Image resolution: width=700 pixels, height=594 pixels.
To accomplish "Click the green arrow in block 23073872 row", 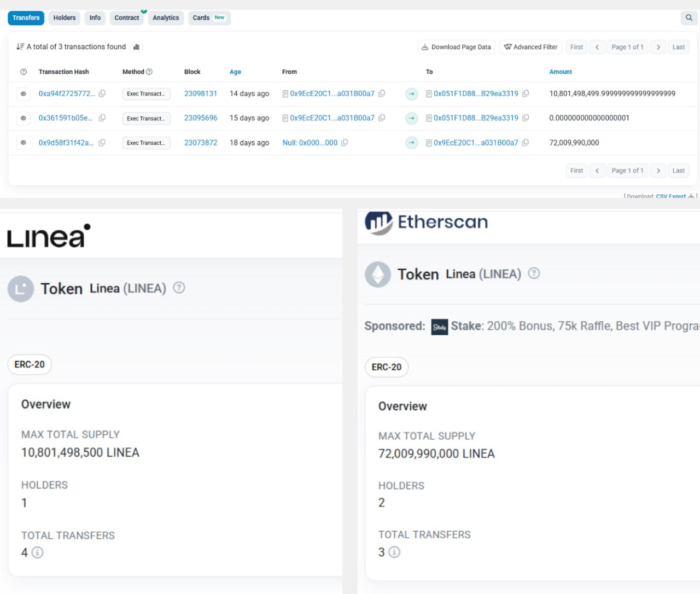I will pyautogui.click(x=411, y=143).
